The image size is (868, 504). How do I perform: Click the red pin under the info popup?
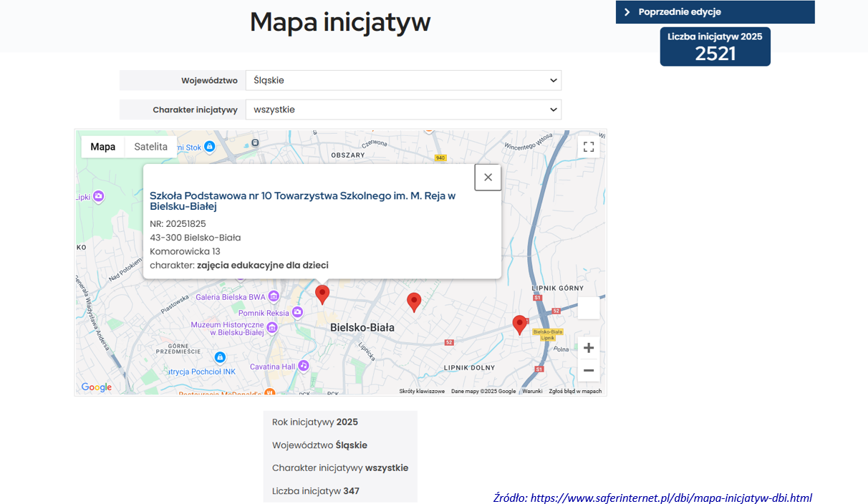coord(322,294)
